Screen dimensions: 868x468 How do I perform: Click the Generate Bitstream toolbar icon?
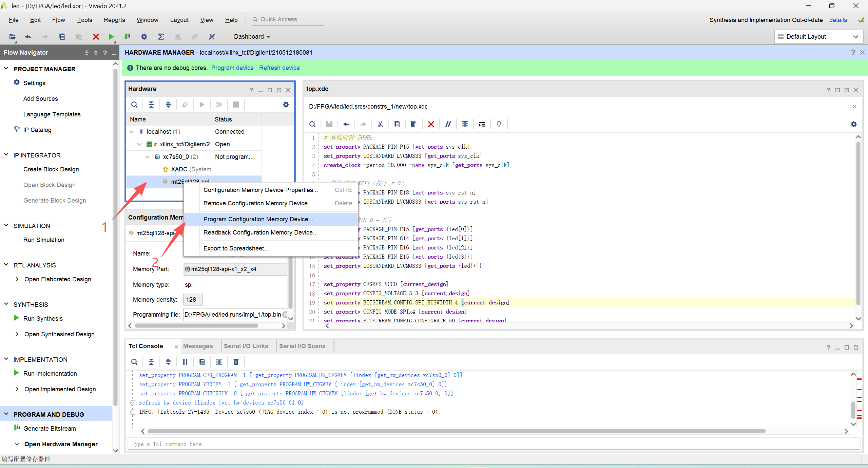(x=128, y=37)
